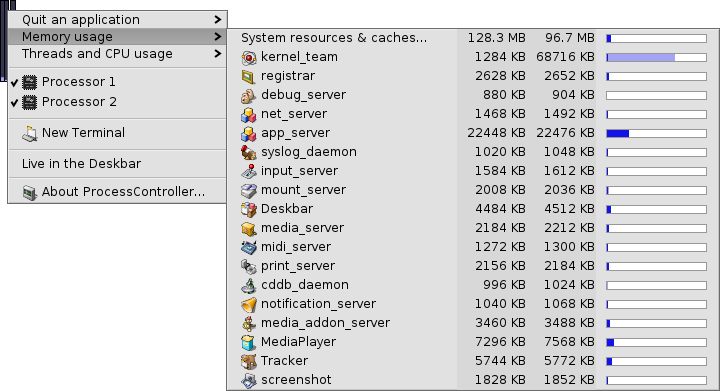720x391 pixels.
Task: Click the 128.3 MB system resources value
Action: pos(496,38)
